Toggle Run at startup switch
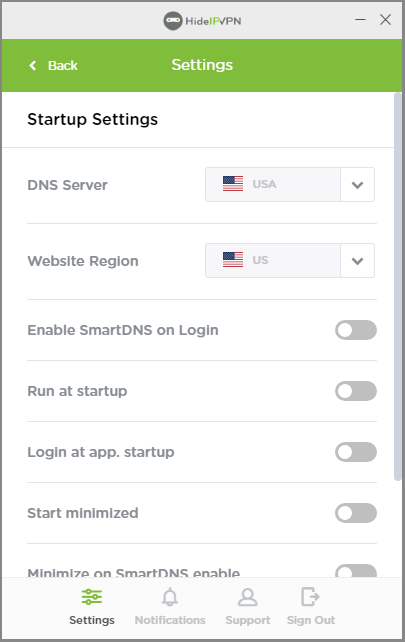 tap(356, 391)
